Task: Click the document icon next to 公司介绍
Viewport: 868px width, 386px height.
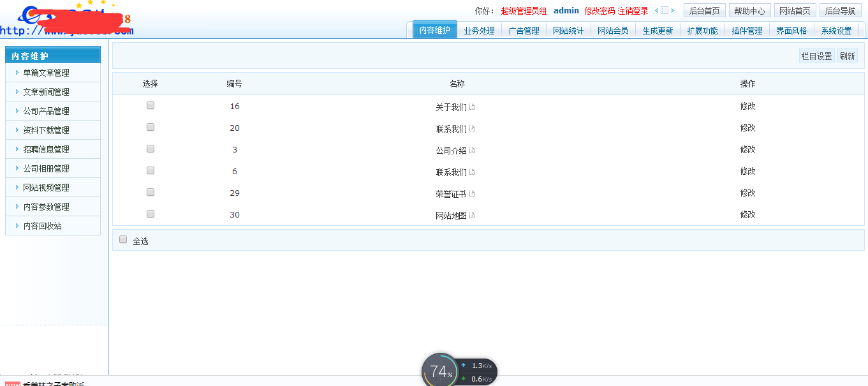Action: click(x=472, y=151)
